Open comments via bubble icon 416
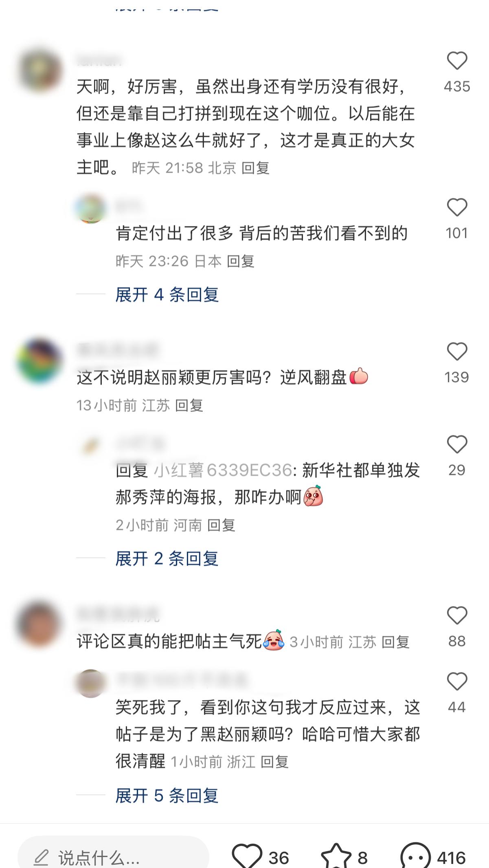Image resolution: width=489 pixels, height=868 pixels. click(x=415, y=857)
